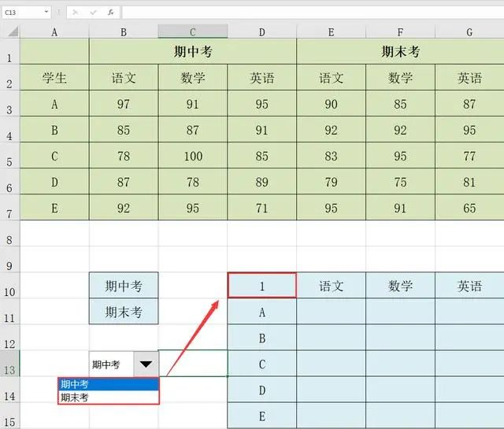Select the red-outlined cell containing 1

click(261, 286)
